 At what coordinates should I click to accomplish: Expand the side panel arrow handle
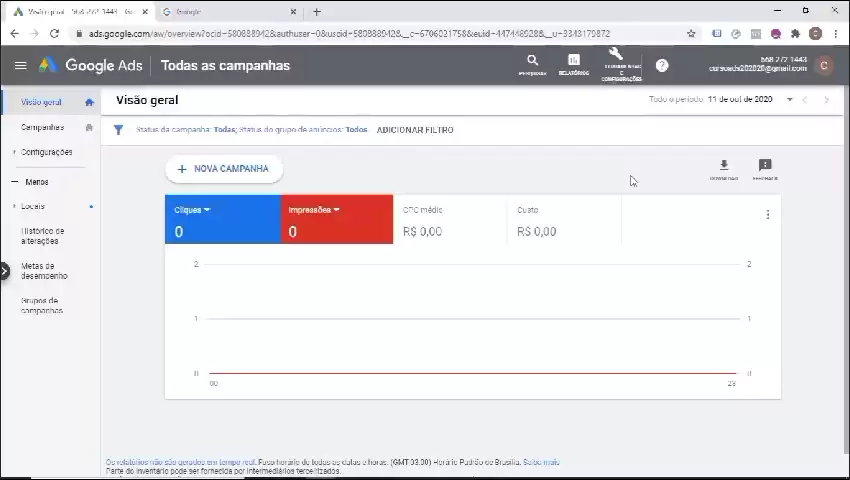4,271
